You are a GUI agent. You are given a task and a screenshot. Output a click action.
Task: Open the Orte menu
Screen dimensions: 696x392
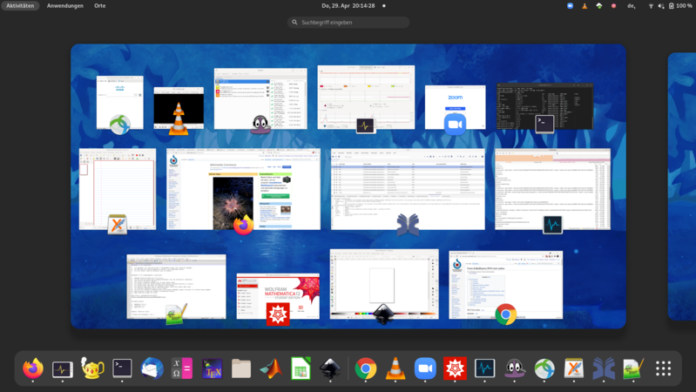[100, 6]
